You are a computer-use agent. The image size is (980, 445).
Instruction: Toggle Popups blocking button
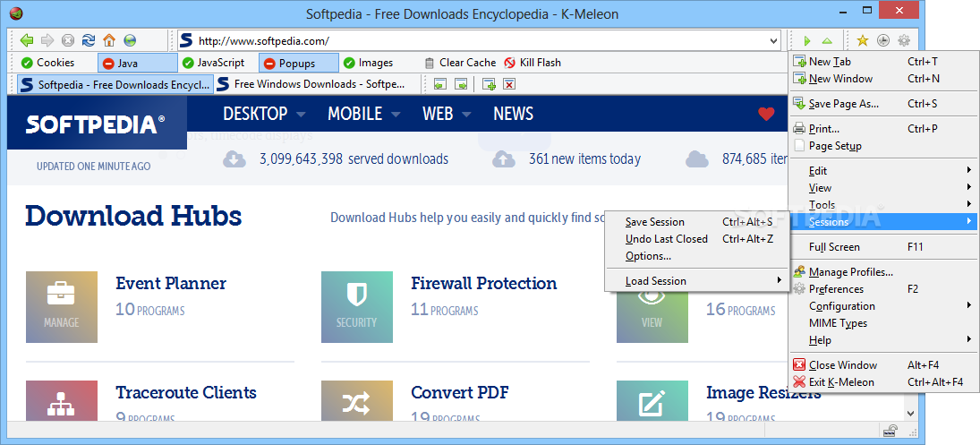(x=299, y=63)
